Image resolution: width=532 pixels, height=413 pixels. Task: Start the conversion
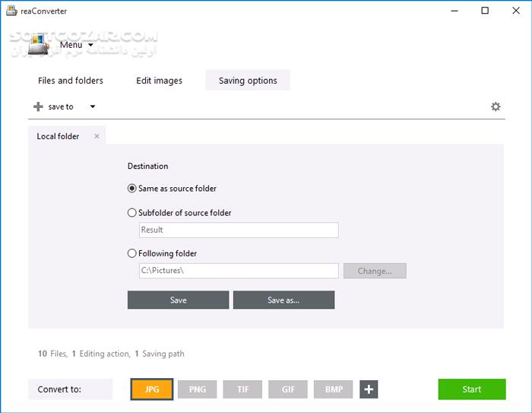(472, 389)
